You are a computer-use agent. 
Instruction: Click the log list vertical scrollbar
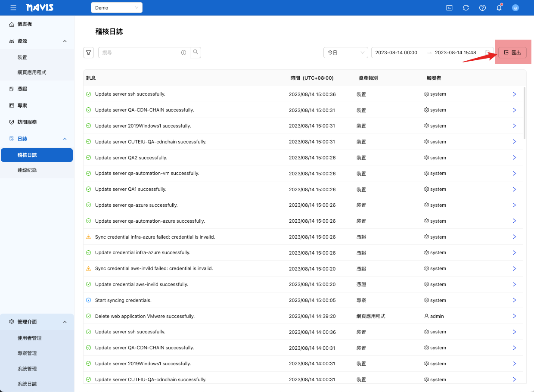[524, 113]
